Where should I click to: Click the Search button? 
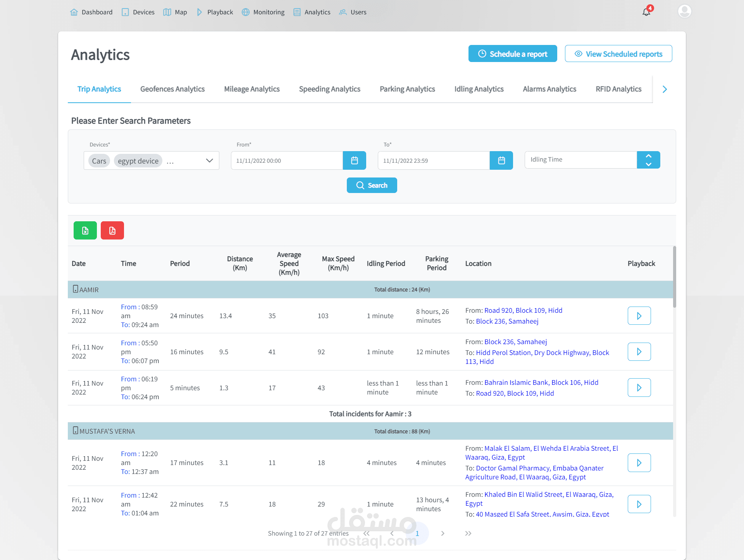[372, 185]
